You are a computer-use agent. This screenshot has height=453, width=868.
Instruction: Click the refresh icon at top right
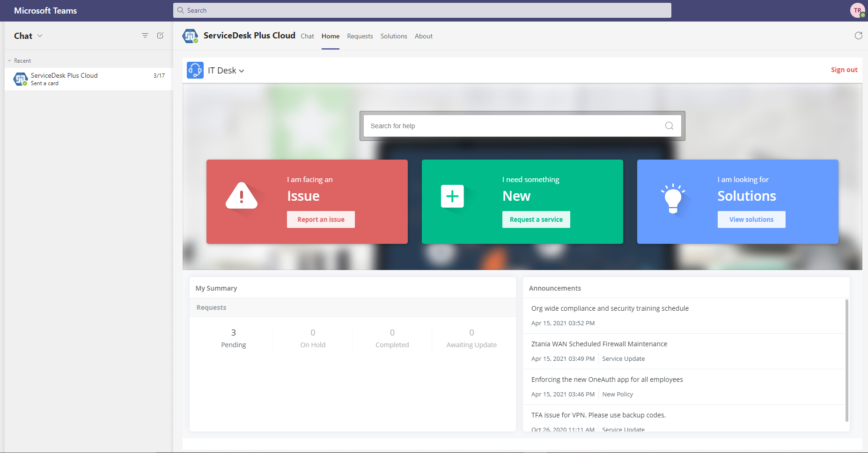tap(858, 36)
